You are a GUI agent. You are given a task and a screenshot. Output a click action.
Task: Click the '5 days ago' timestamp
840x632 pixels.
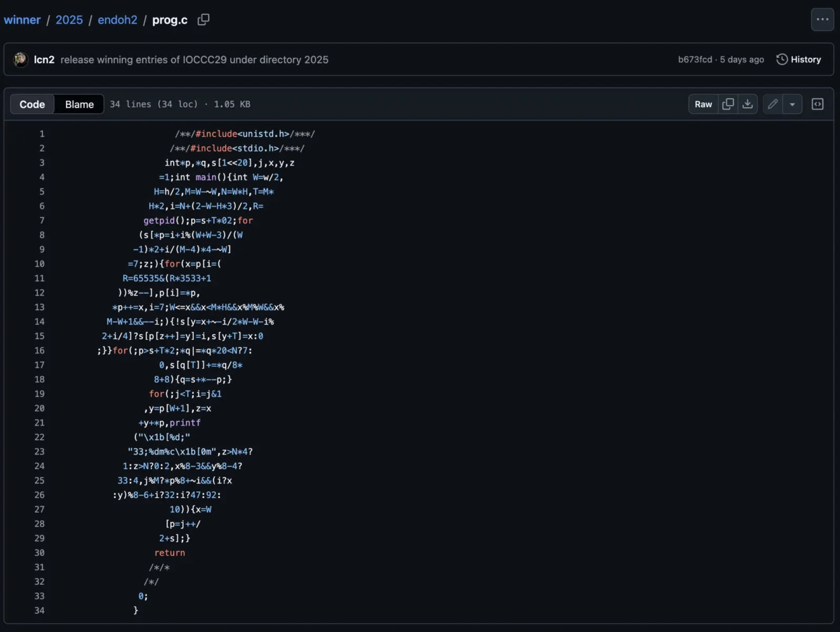click(742, 59)
